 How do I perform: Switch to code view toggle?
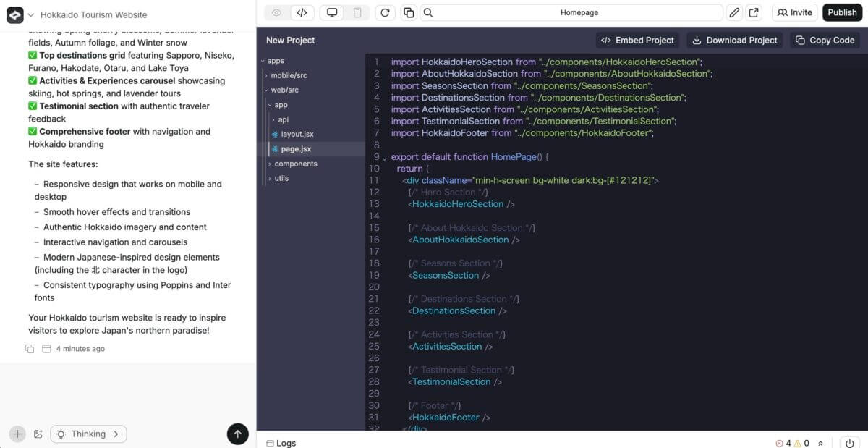(x=302, y=12)
